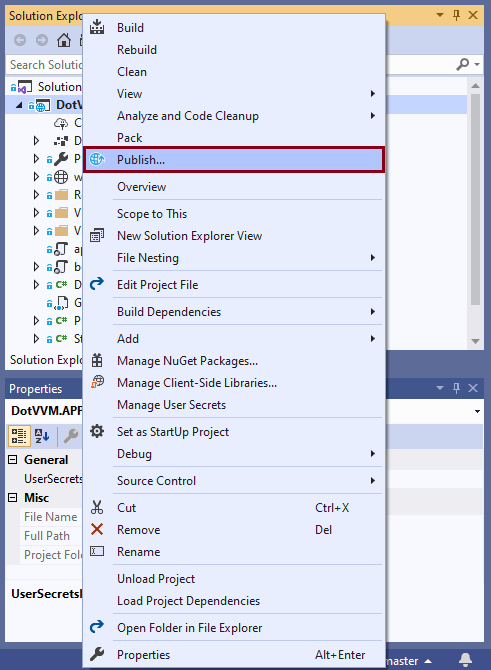Click Edit Project File
The height and width of the screenshot is (670, 491).
(234, 285)
